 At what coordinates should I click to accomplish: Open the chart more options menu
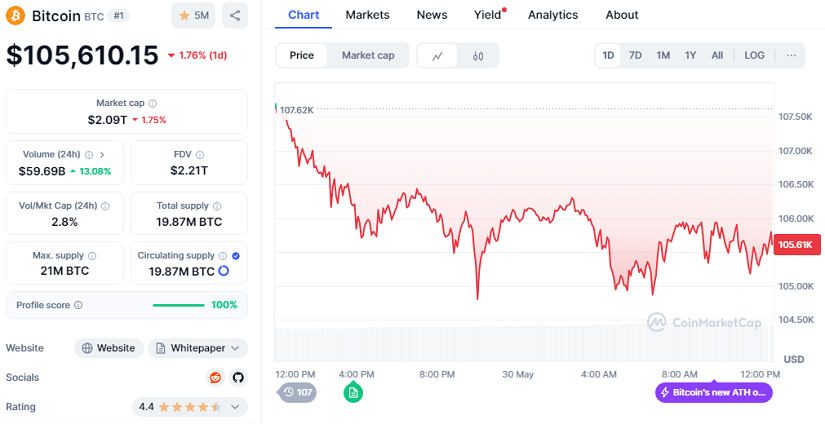[x=791, y=56]
